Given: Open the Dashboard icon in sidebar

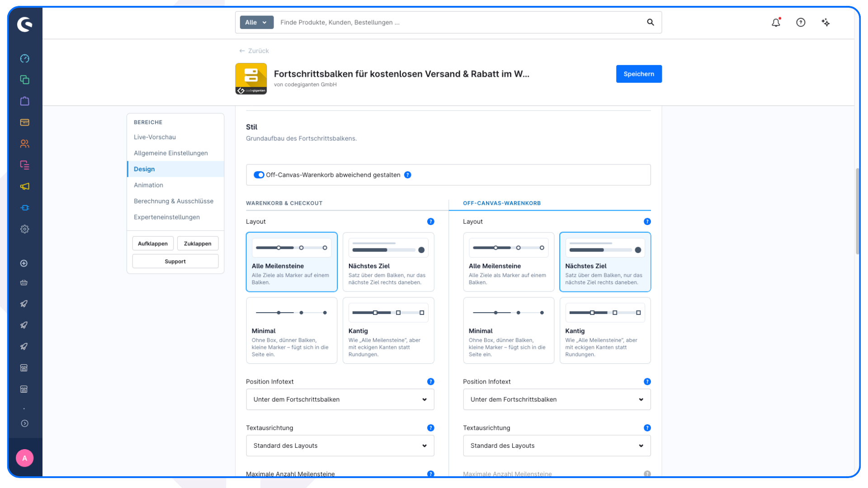Looking at the screenshot, I should (25, 59).
